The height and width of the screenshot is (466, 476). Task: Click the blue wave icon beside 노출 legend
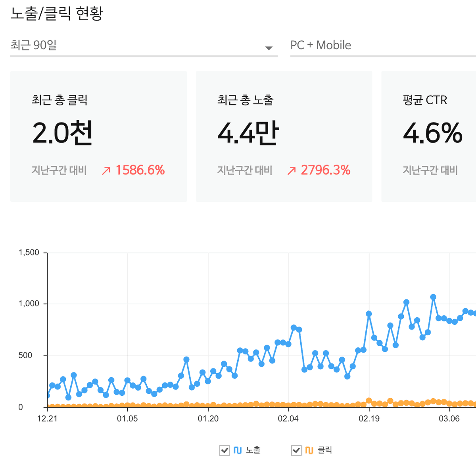(238, 450)
